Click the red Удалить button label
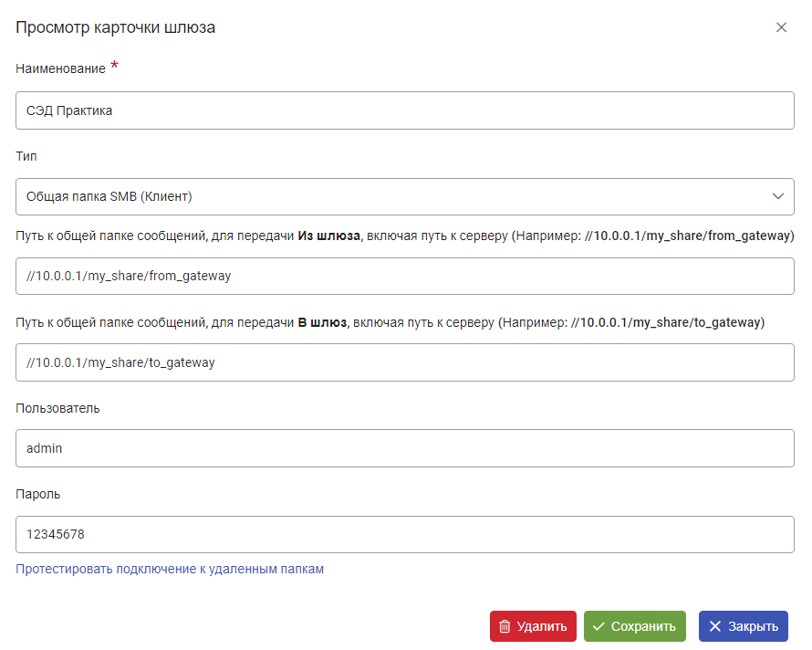The height and width of the screenshot is (650, 812). coord(542,626)
